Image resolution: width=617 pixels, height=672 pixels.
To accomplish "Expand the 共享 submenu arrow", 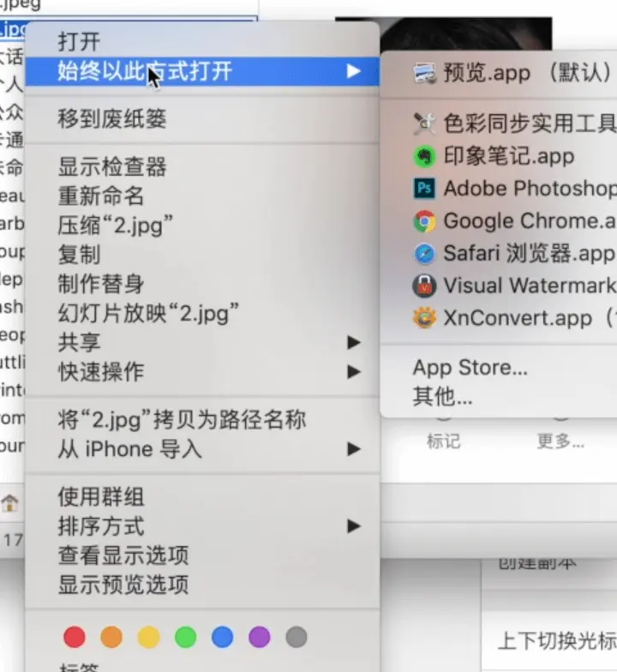I will [x=353, y=343].
